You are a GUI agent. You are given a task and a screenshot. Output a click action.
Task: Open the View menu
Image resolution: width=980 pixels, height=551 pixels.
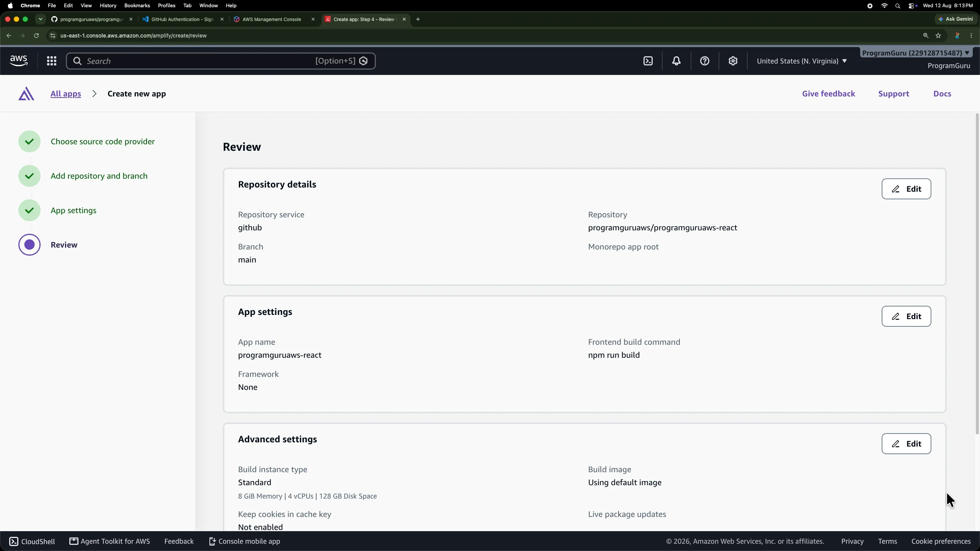pos(86,5)
